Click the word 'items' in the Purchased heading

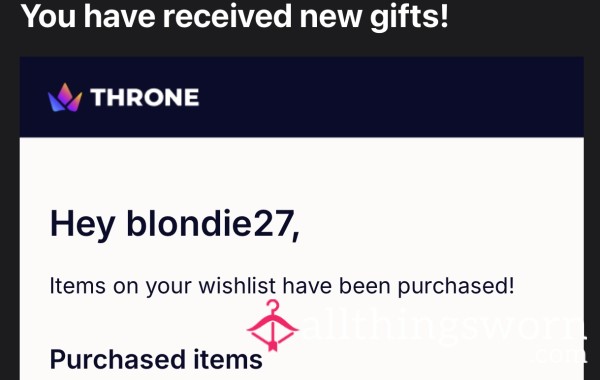pos(228,359)
